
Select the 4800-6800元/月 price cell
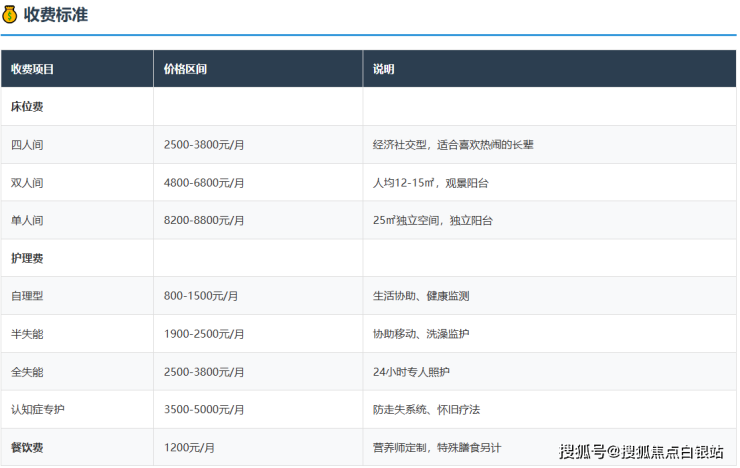(x=204, y=182)
